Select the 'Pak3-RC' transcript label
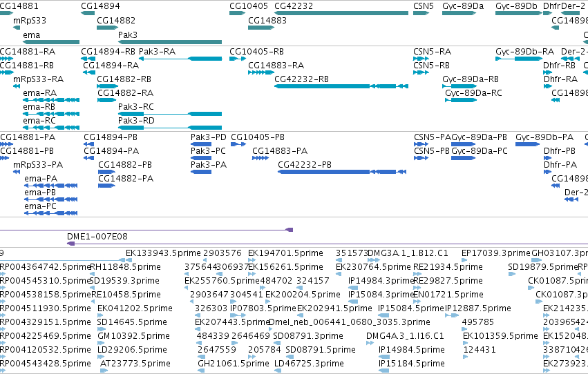This screenshot has width=588, height=374. click(135, 107)
